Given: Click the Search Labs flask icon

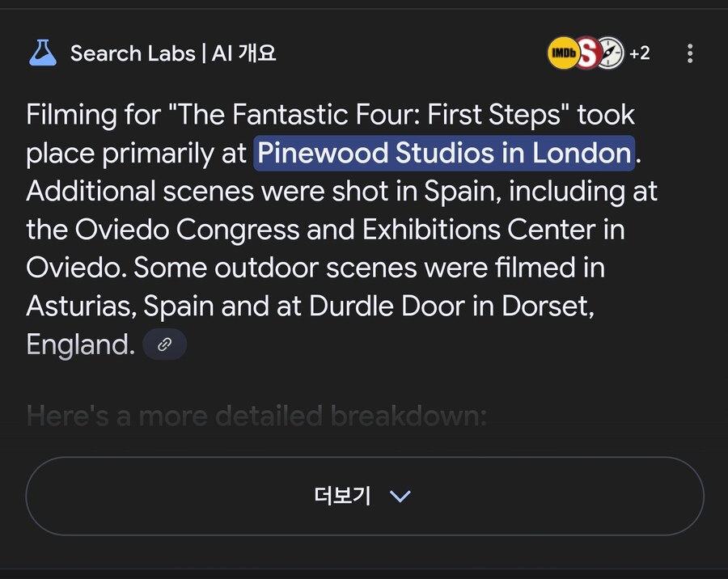Looking at the screenshot, I should coord(43,53).
